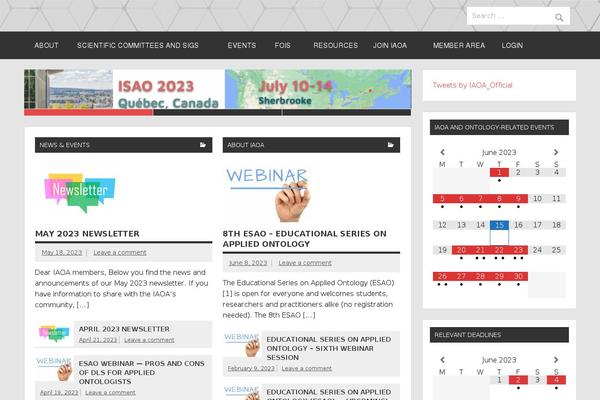The width and height of the screenshot is (600, 400).
Task: Select June 23 in events calendar
Action: coord(518,250)
